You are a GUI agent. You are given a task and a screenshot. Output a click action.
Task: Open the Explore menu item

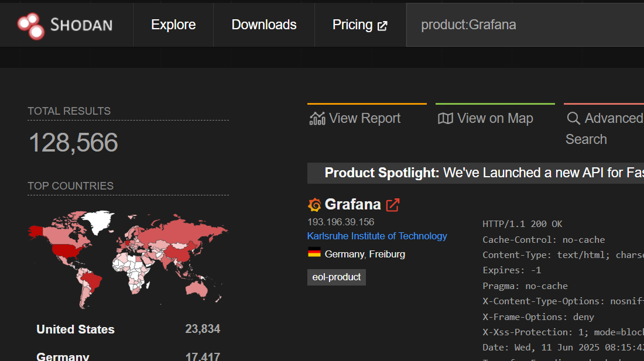pyautogui.click(x=173, y=25)
